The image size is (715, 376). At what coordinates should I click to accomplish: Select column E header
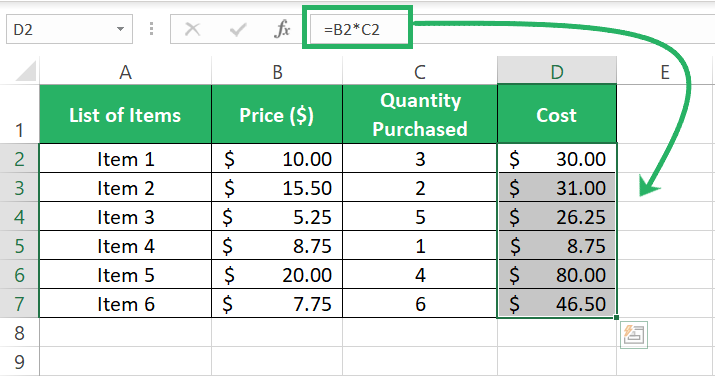pos(665,72)
